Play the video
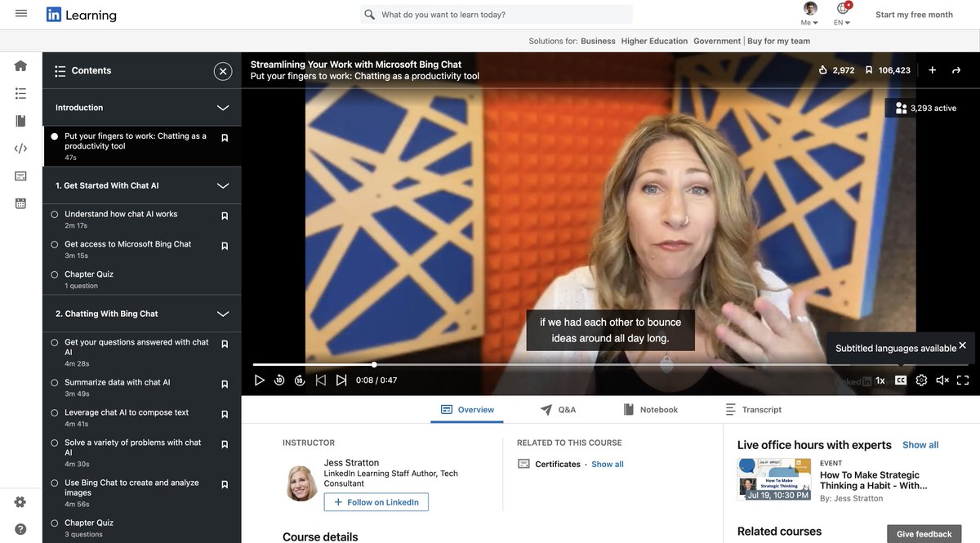The image size is (980, 543). pyautogui.click(x=260, y=380)
